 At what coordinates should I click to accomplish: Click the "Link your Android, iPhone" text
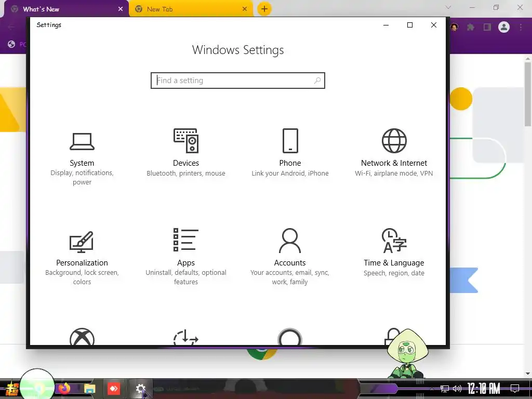[290, 174]
